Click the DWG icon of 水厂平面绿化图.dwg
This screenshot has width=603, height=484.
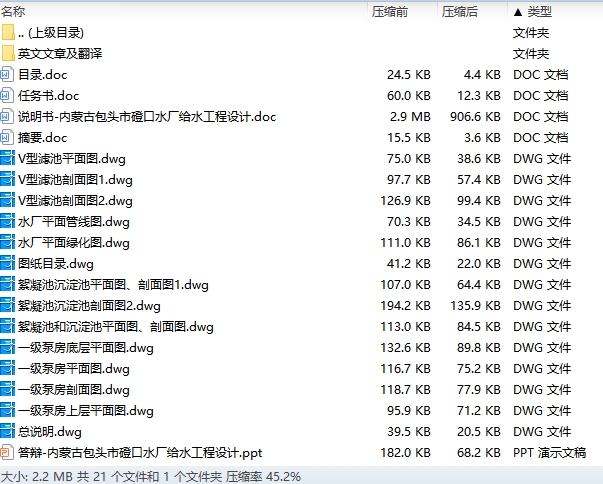click(x=7, y=243)
